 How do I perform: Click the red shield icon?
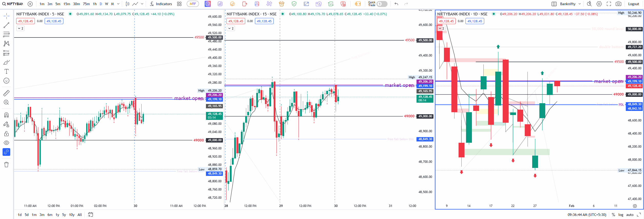point(343,4)
